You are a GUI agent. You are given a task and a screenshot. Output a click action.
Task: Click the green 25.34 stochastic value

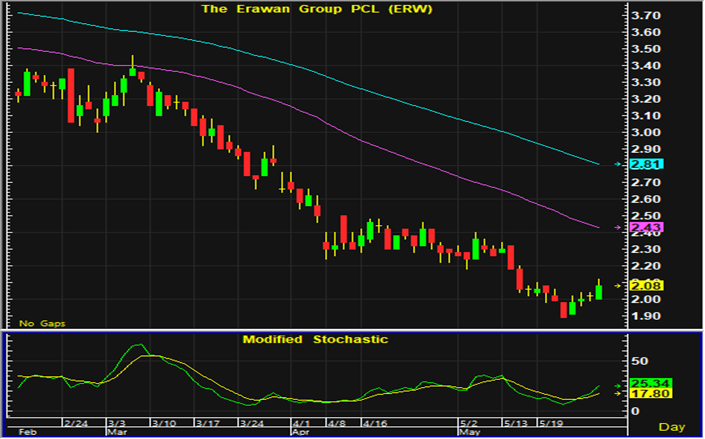[651, 384]
